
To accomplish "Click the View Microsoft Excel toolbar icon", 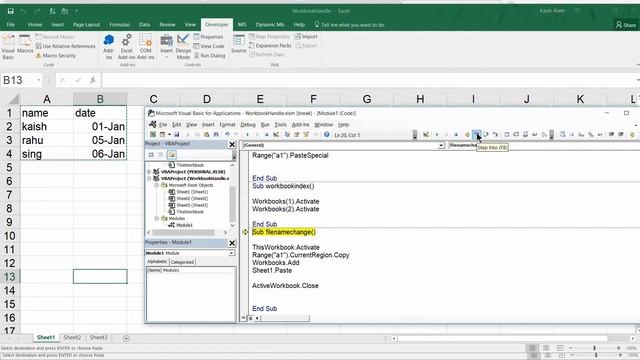I will pos(153,134).
